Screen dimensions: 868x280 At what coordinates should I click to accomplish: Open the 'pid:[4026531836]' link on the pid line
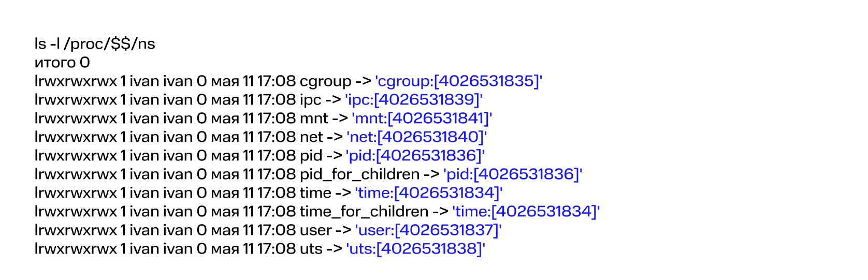click(x=415, y=156)
